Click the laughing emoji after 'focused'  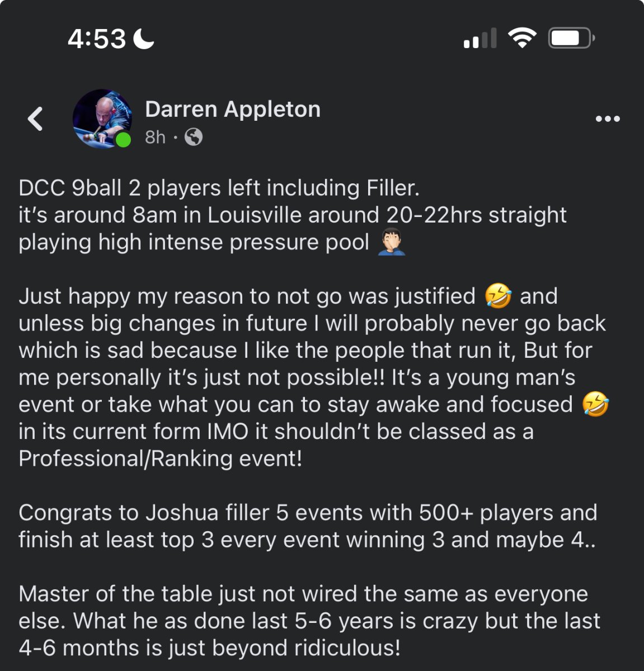click(x=595, y=404)
